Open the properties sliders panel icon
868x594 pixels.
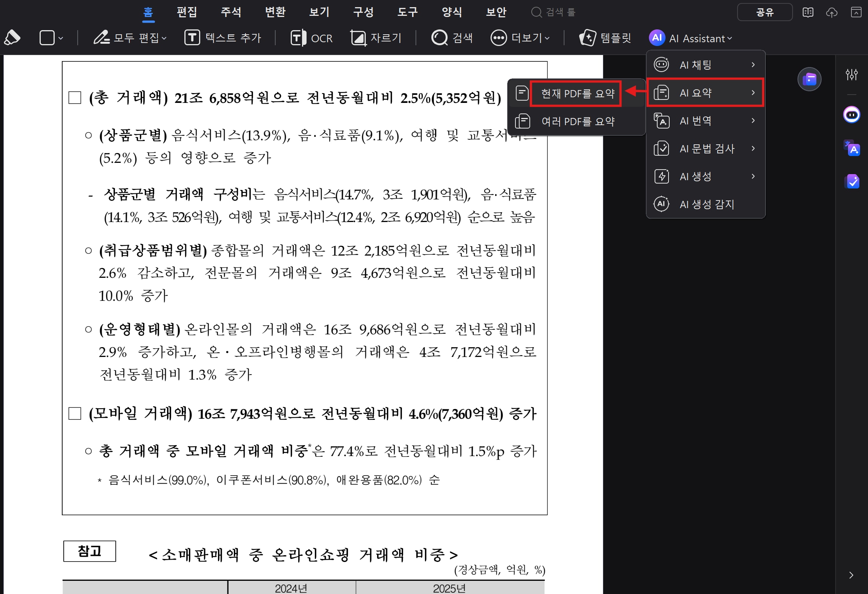pyautogui.click(x=851, y=74)
